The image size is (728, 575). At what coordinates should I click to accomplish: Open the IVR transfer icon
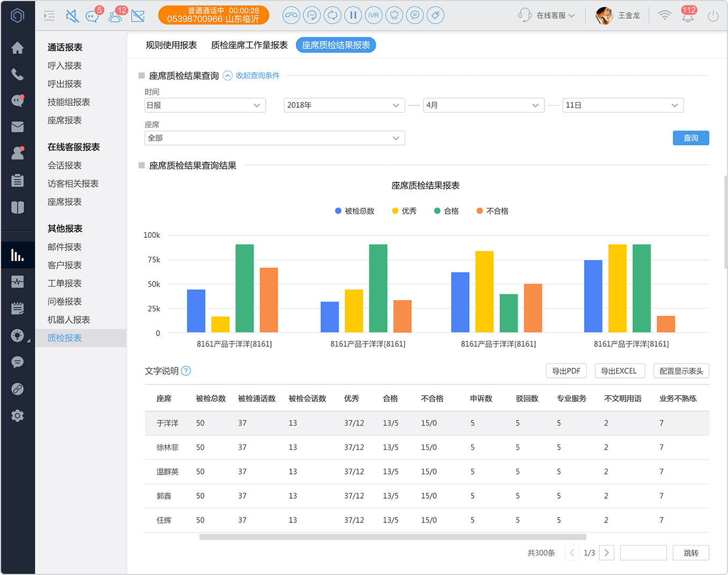click(374, 15)
